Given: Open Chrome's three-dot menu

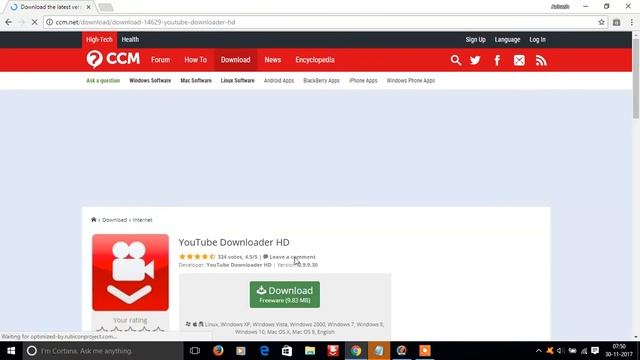Looking at the screenshot, I should coord(631,22).
